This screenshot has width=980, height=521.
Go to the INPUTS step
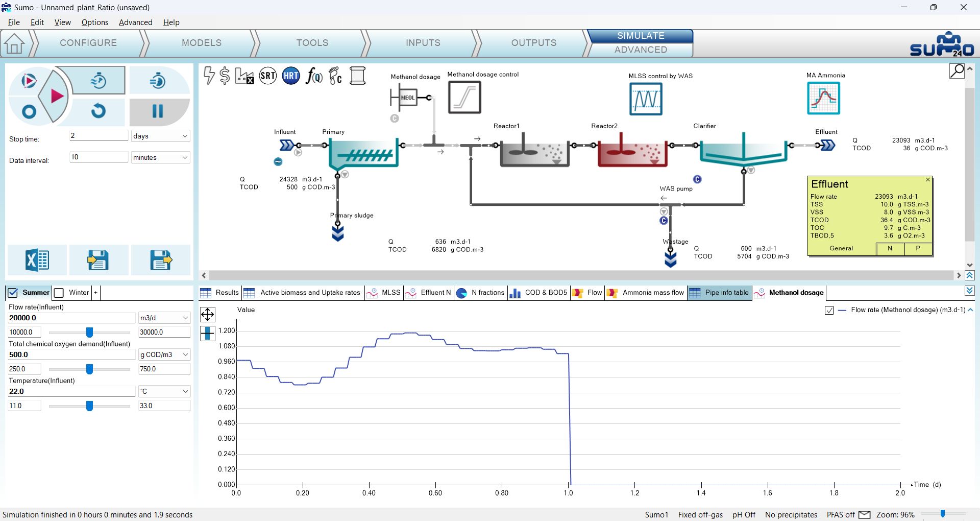click(423, 43)
